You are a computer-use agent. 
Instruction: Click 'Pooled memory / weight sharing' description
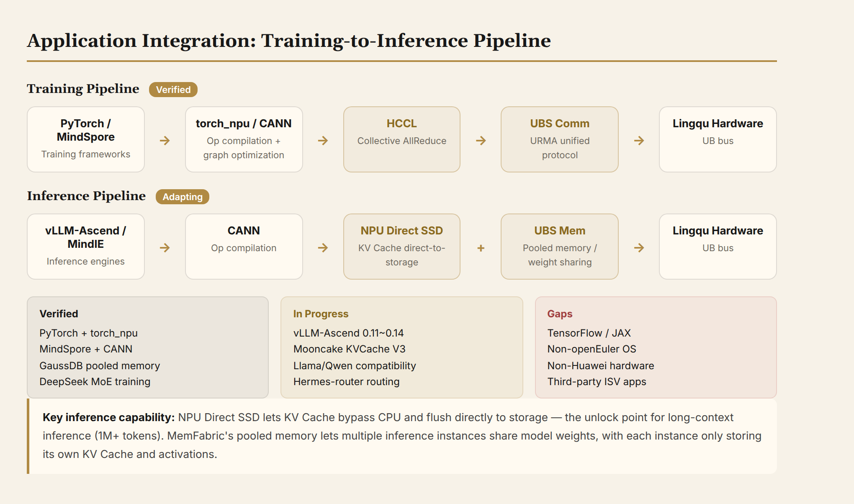click(560, 255)
